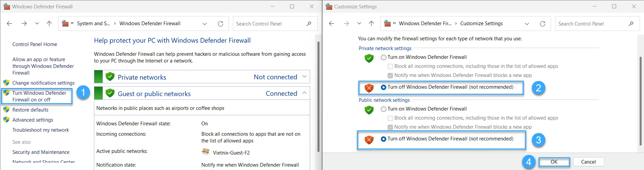Go up one level in Customize Settings window
This screenshot has width=644, height=170.
[371, 24]
